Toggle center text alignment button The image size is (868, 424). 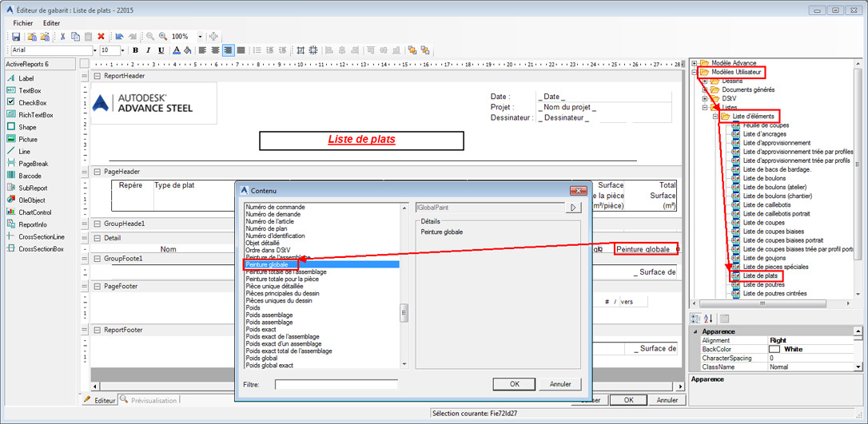(215, 50)
